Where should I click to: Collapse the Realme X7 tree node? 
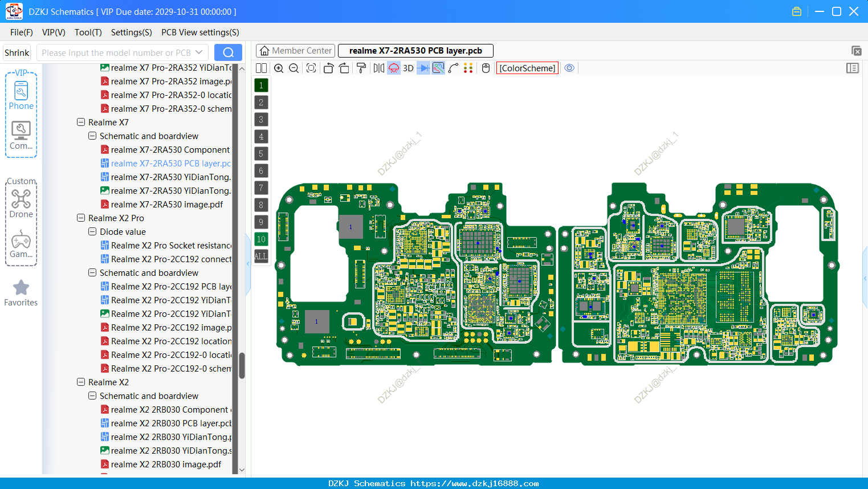pyautogui.click(x=81, y=123)
